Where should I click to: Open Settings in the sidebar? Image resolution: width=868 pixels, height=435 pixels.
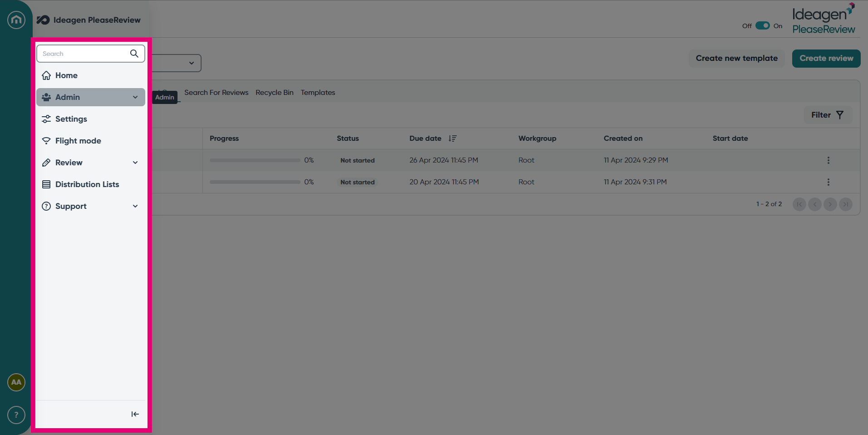(91, 119)
